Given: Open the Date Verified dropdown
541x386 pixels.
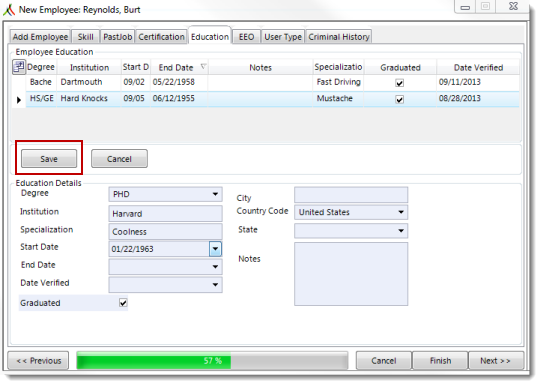Looking at the screenshot, I should [215, 285].
